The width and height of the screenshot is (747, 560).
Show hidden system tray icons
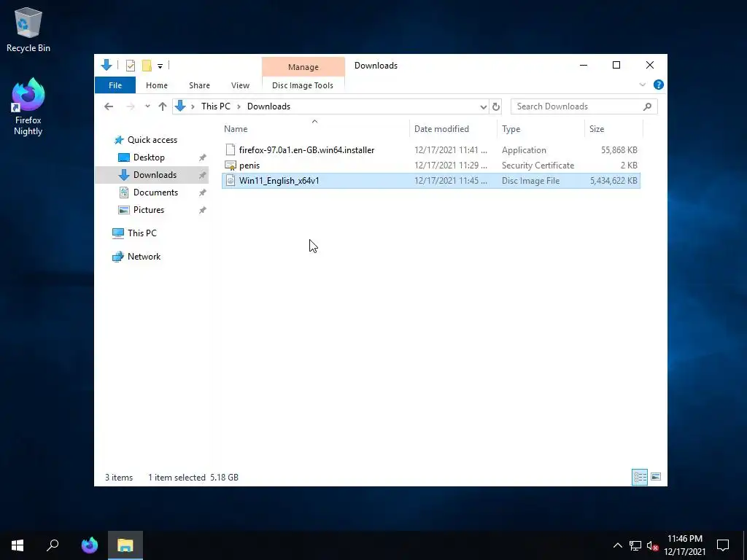617,545
